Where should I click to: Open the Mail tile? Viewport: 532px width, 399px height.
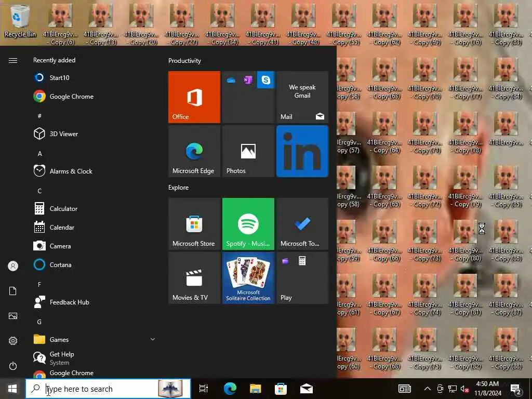coord(302,97)
